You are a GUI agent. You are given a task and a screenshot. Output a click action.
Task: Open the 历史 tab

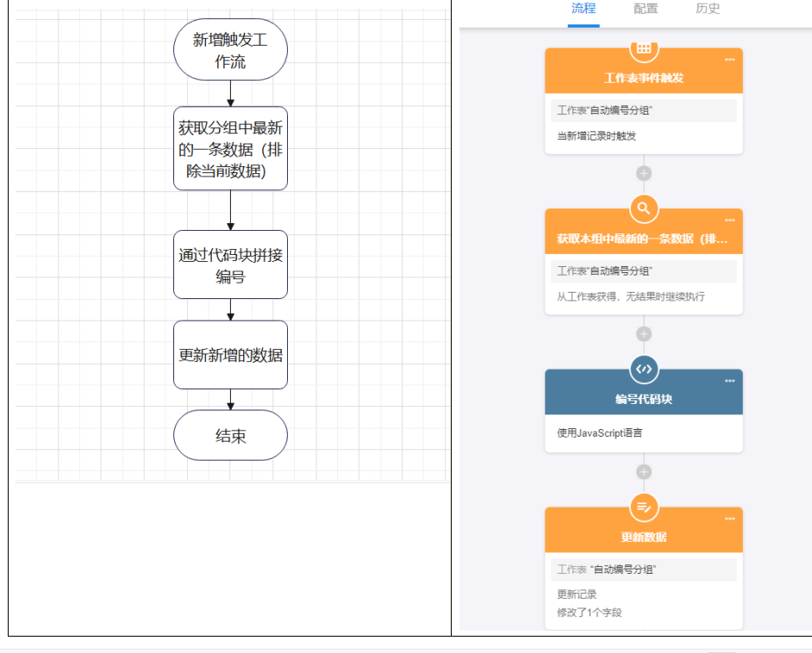[708, 9]
